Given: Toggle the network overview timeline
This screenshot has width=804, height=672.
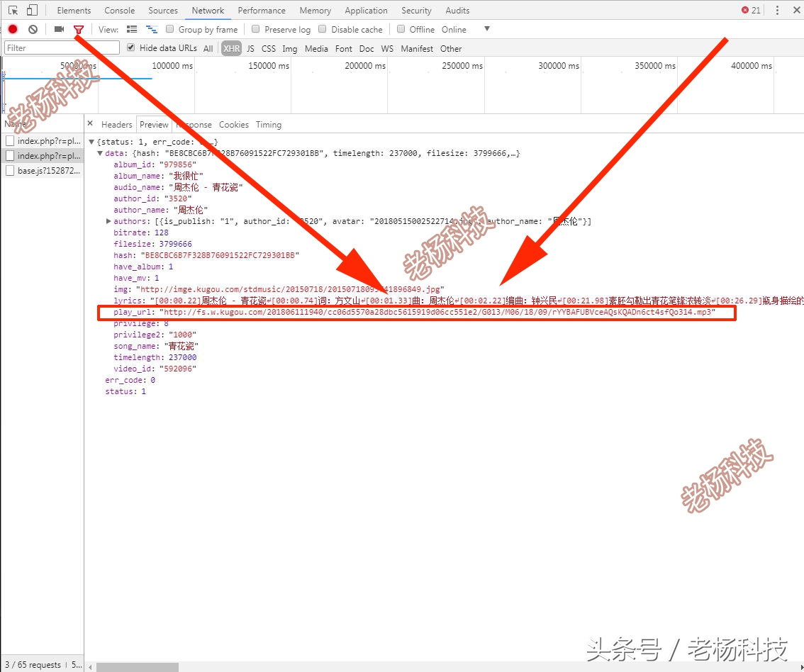Looking at the screenshot, I should (x=152, y=29).
